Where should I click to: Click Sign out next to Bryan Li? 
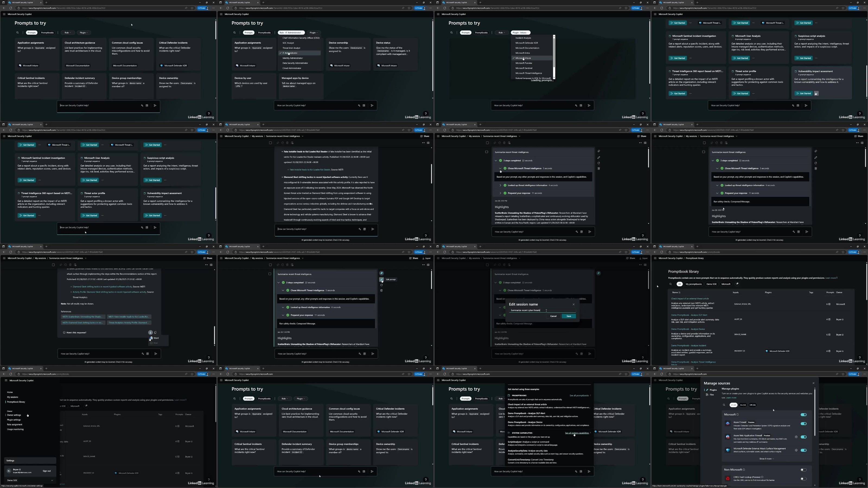[x=46, y=471]
